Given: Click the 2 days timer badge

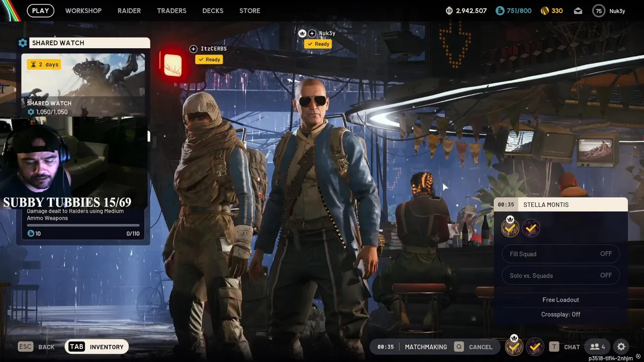Looking at the screenshot, I should click(x=44, y=64).
